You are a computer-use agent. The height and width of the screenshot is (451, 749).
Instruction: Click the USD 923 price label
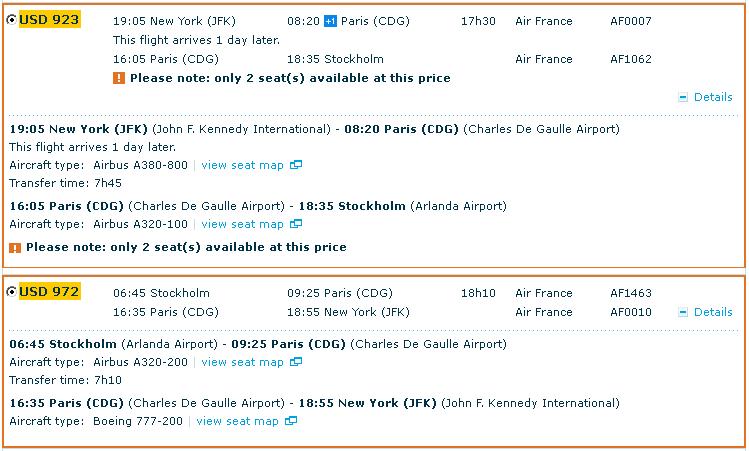pyautogui.click(x=49, y=20)
